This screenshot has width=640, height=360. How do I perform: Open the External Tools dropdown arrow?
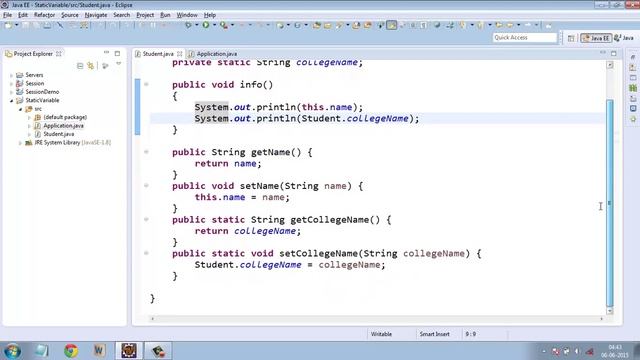tap(232, 25)
